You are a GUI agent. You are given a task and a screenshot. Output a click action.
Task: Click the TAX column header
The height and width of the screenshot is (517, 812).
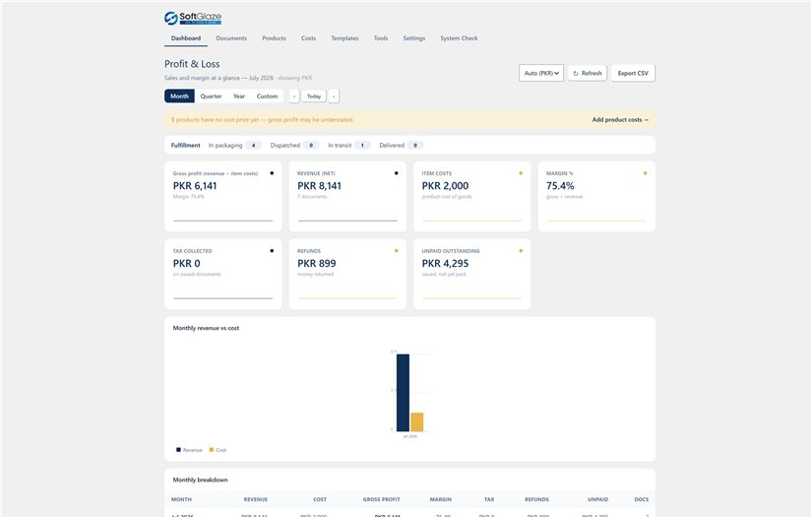point(489,499)
